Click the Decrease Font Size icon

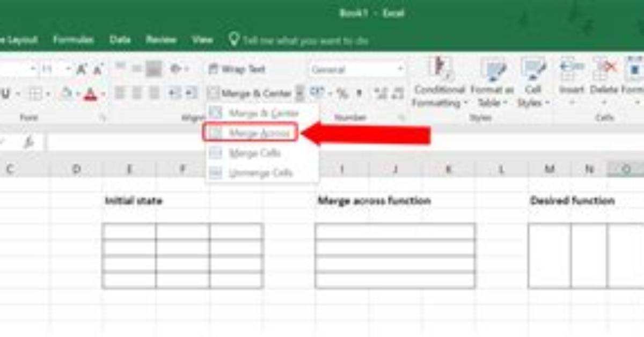(x=98, y=69)
